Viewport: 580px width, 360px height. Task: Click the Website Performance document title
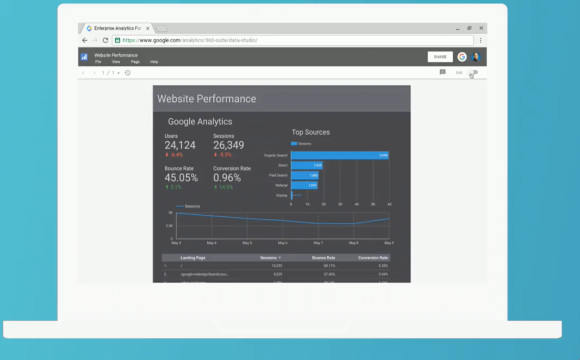tap(116, 55)
